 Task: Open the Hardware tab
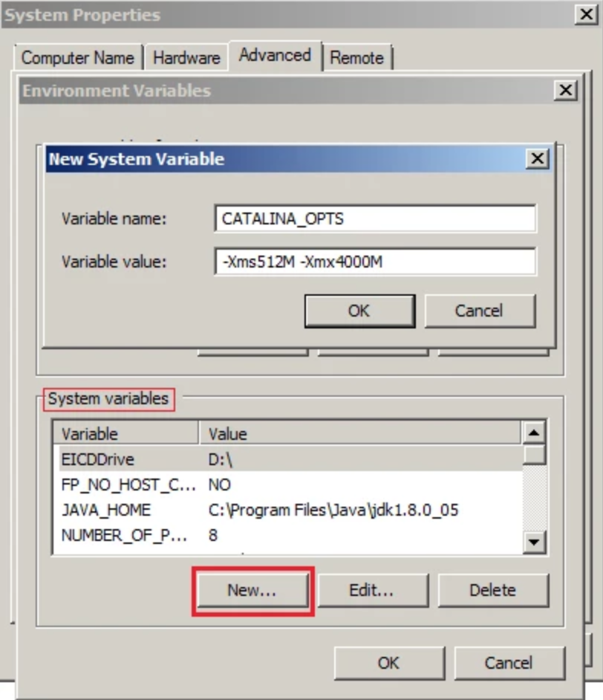pos(186,57)
